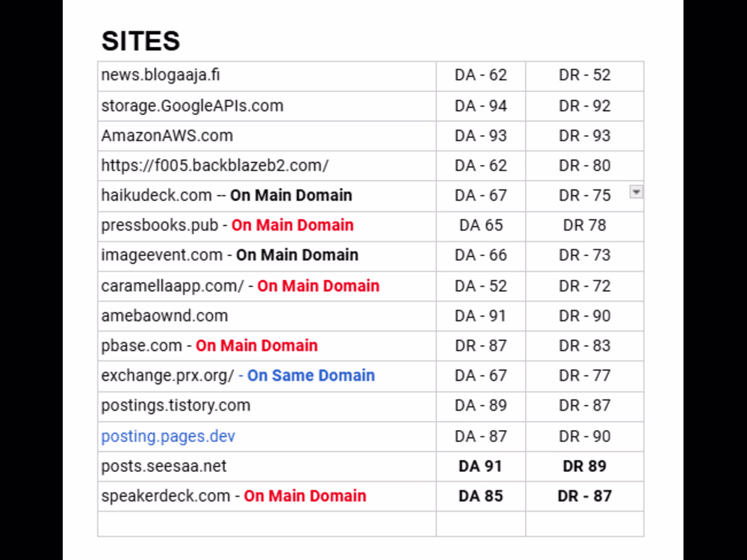This screenshot has width=747, height=560.
Task: Select the caramellaapp.com site cell
Action: click(x=173, y=286)
